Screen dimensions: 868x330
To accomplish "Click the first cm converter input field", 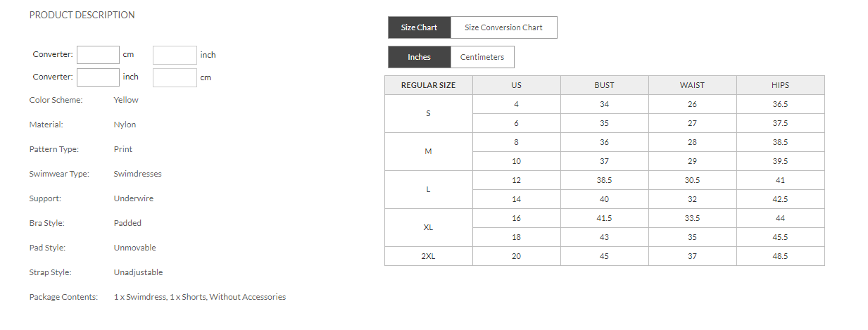I will pyautogui.click(x=98, y=55).
